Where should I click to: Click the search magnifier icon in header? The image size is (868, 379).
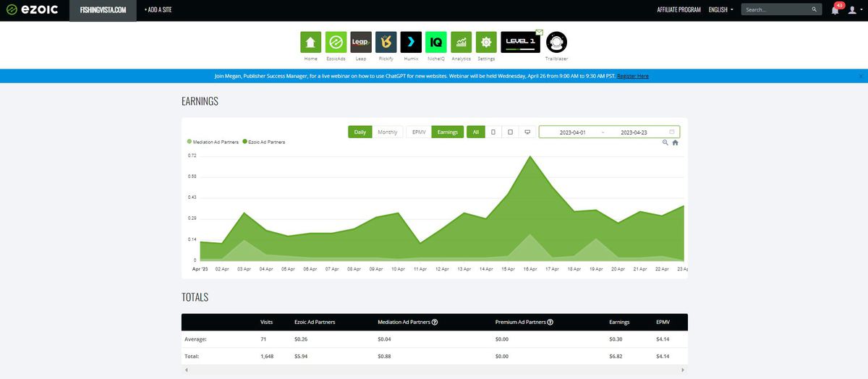click(x=814, y=10)
